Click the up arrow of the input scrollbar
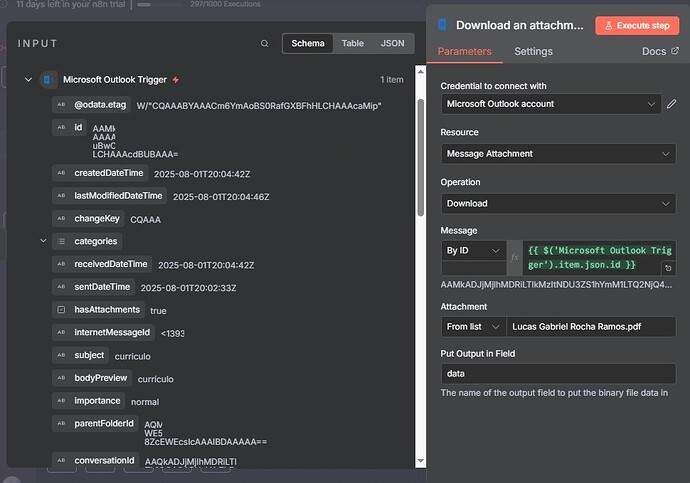 tap(420, 71)
